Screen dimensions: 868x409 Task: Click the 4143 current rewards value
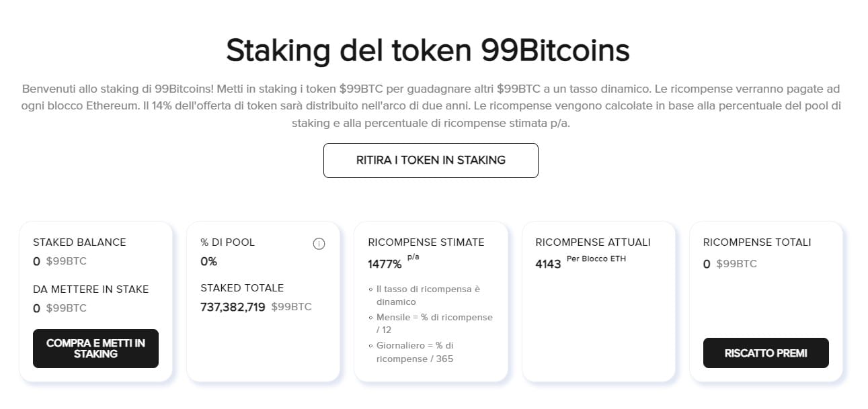pos(548,265)
